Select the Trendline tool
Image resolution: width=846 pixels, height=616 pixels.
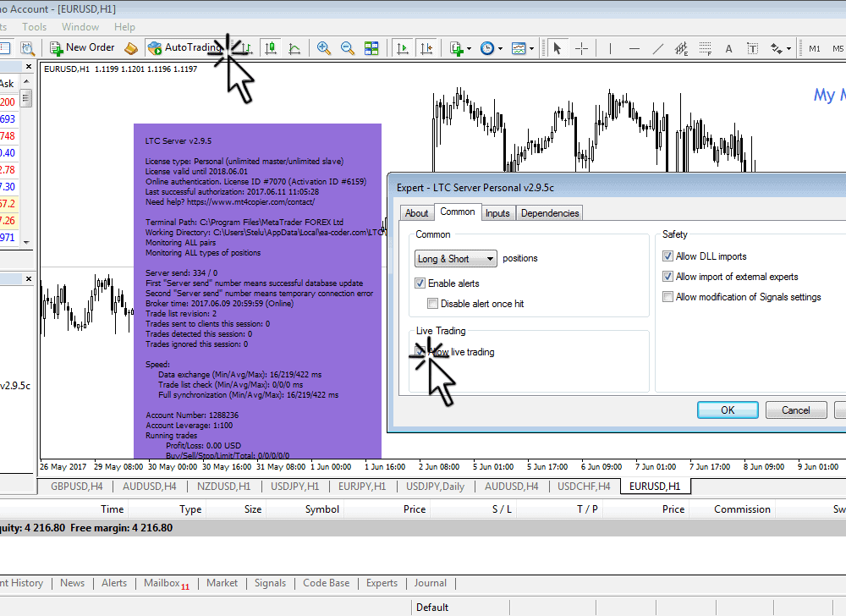[x=658, y=48]
